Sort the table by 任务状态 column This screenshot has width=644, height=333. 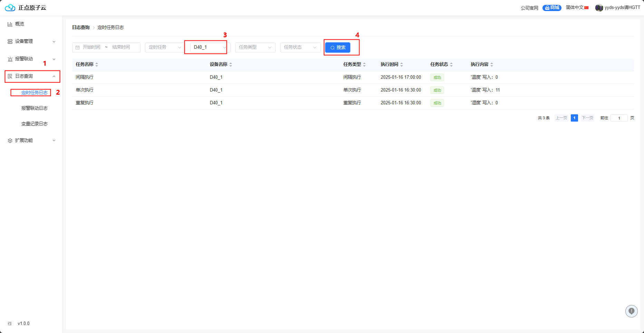pyautogui.click(x=451, y=65)
